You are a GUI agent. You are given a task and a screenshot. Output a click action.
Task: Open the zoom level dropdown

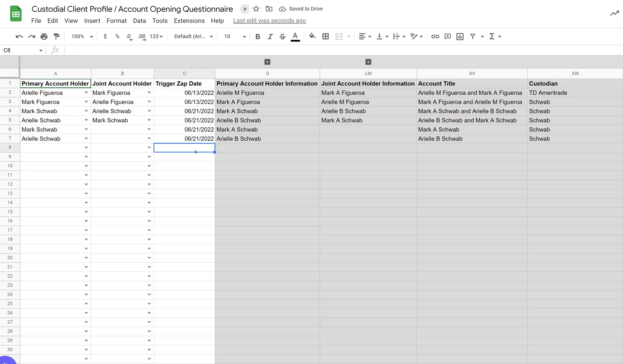82,36
